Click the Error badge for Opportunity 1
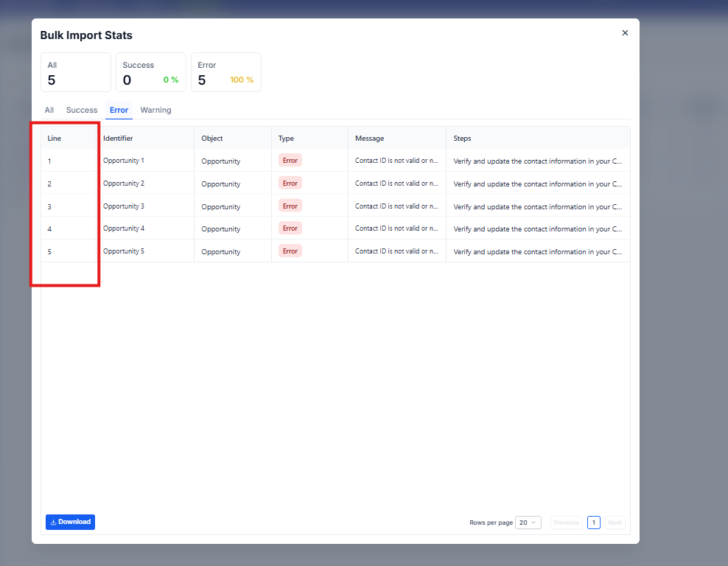The image size is (728, 566). pyautogui.click(x=290, y=161)
